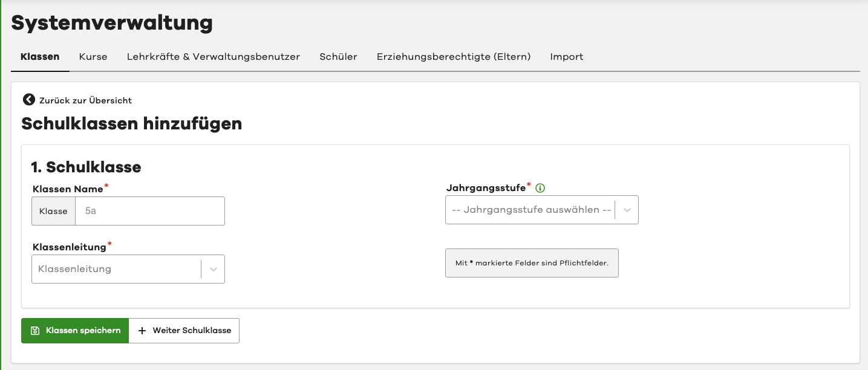Select the Jahrgangsstufe auswählen combo box
868x370 pixels.
pyautogui.click(x=530, y=210)
